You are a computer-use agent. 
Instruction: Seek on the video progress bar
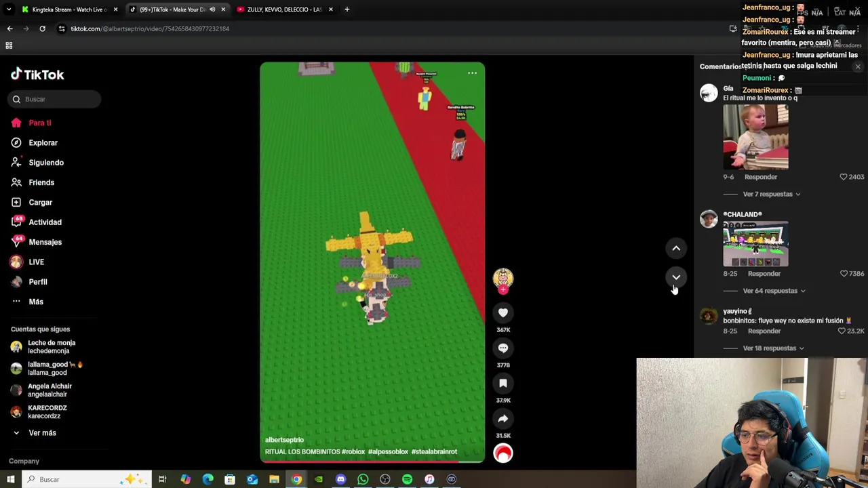pyautogui.click(x=372, y=462)
